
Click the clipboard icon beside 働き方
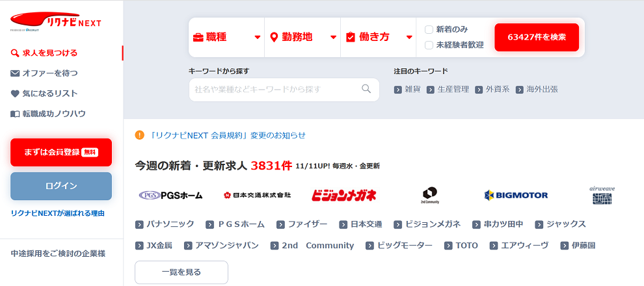click(x=351, y=37)
